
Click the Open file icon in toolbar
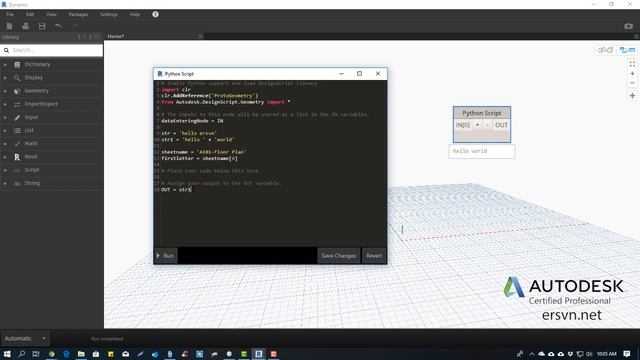tap(25, 26)
